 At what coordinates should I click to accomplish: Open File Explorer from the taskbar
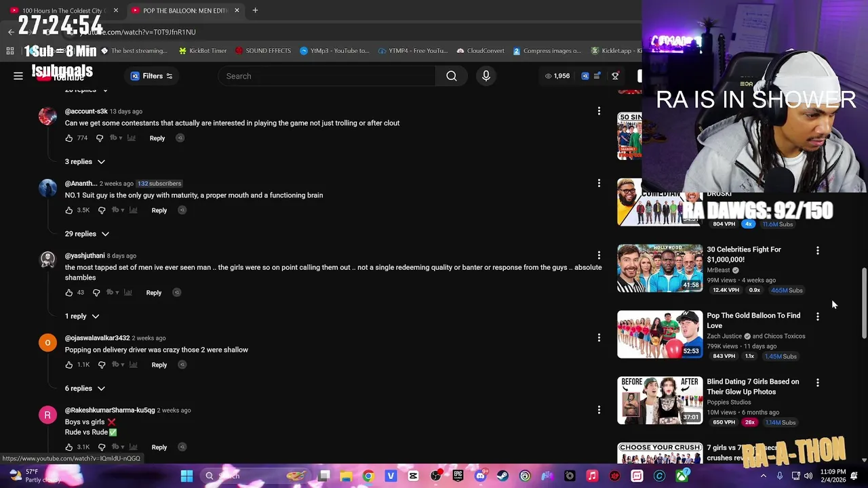(x=346, y=476)
